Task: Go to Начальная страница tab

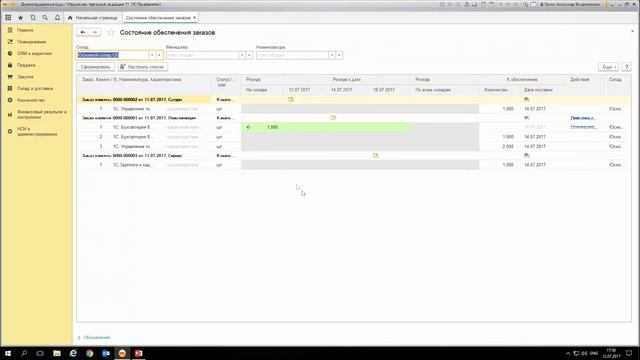Action: [93, 18]
